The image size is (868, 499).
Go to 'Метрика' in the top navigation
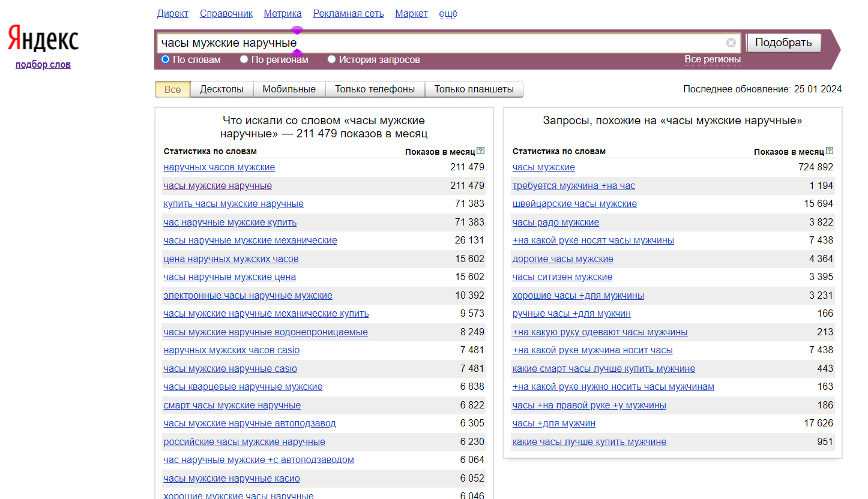point(282,13)
